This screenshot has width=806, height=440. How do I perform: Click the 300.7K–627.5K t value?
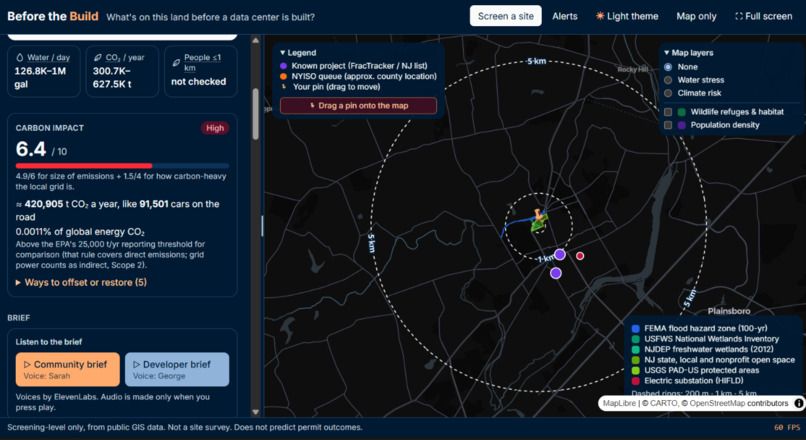coord(113,78)
